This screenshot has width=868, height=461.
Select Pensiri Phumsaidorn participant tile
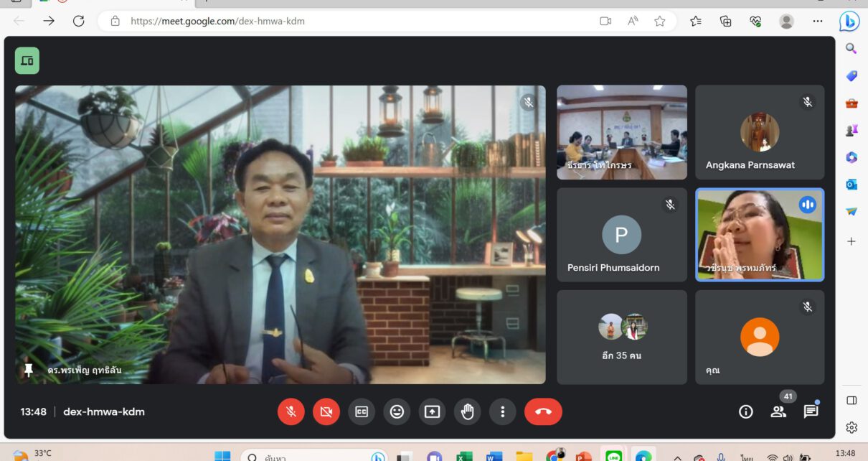coord(621,235)
